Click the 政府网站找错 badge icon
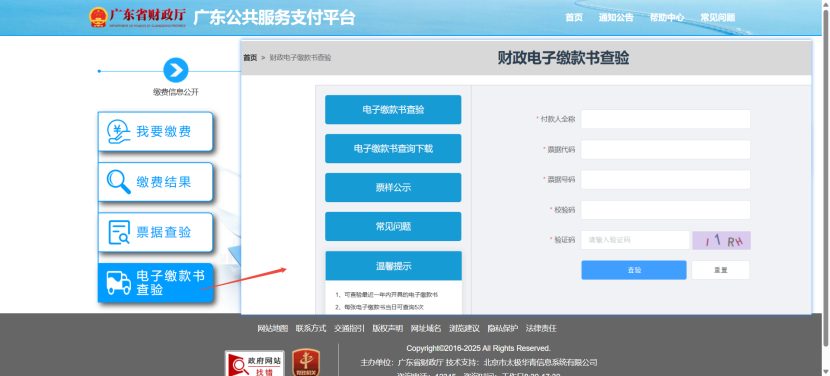 (255, 363)
